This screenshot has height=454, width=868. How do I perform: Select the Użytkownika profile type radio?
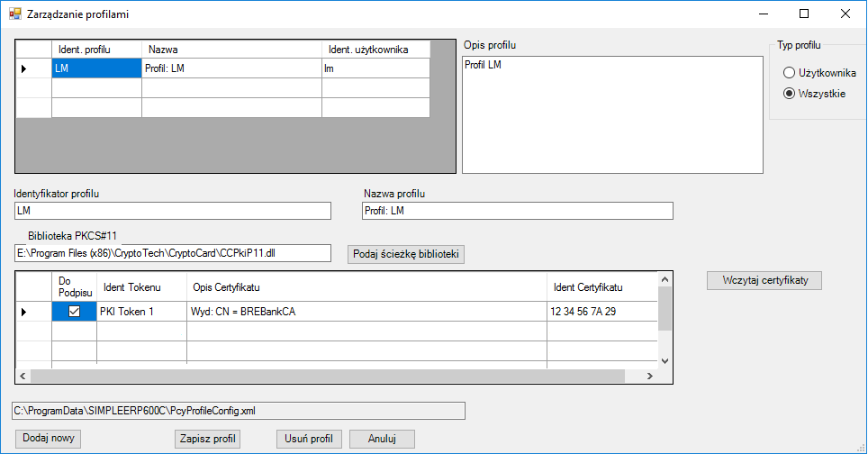click(819, 73)
